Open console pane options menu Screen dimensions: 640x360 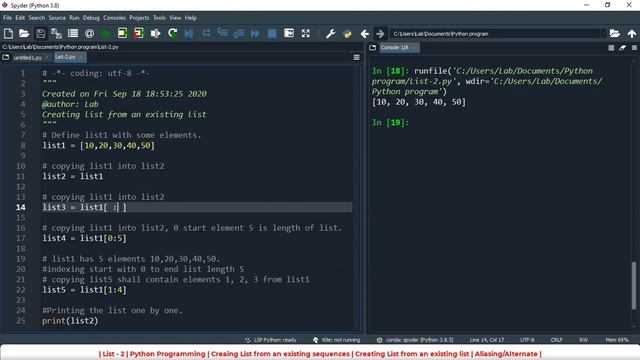(x=634, y=48)
